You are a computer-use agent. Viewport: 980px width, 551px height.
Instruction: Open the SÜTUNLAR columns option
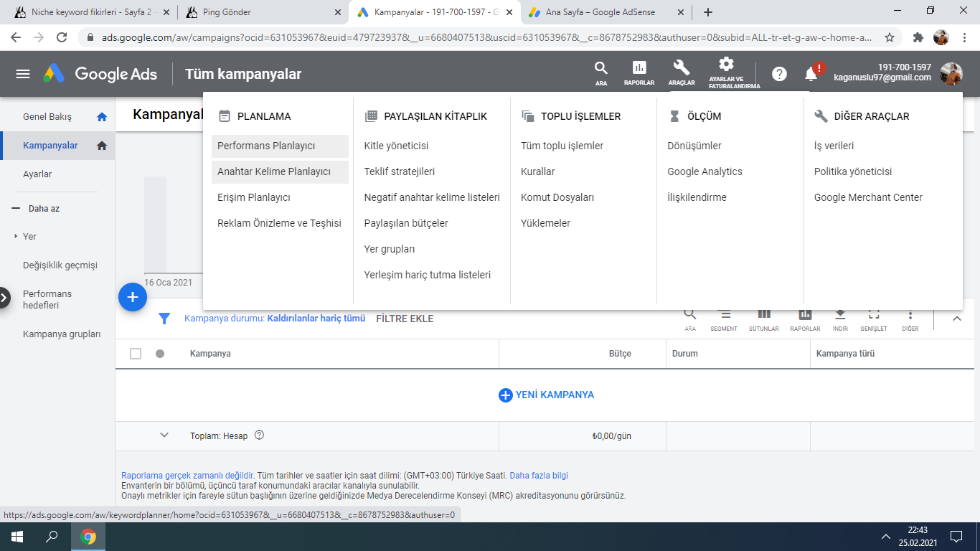[764, 320]
